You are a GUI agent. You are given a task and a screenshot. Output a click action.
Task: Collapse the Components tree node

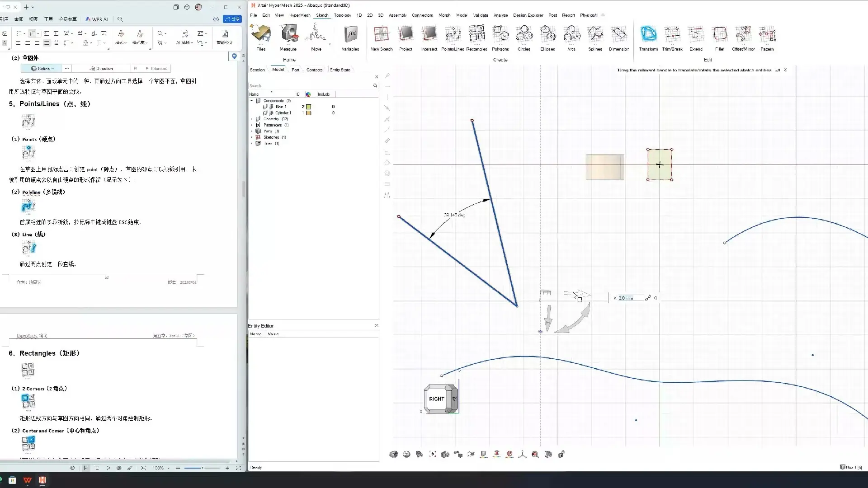(252, 101)
